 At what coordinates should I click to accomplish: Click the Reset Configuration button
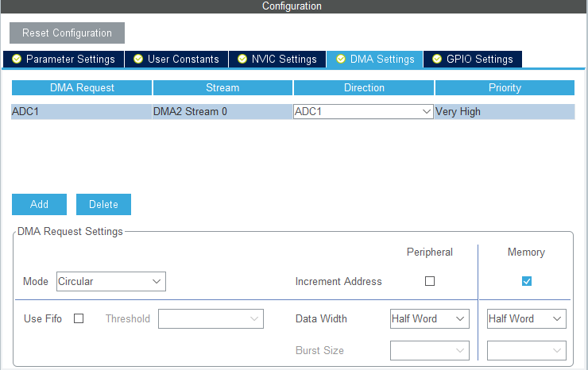67,33
